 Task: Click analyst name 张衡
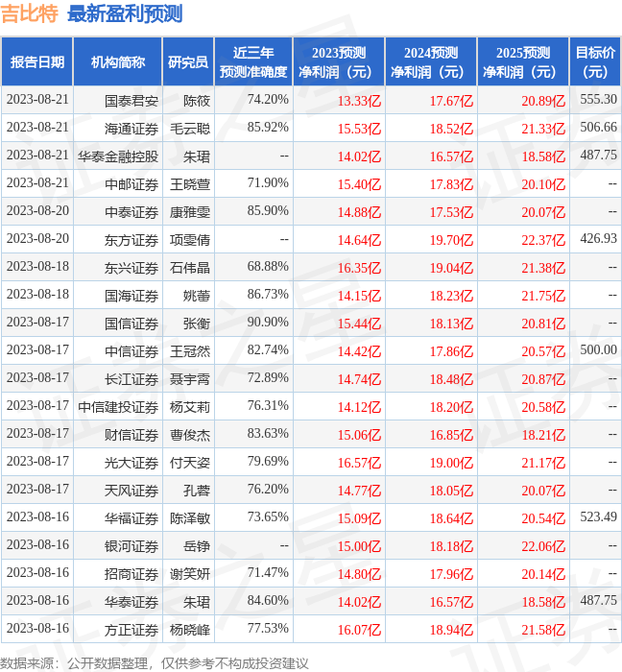(197, 324)
